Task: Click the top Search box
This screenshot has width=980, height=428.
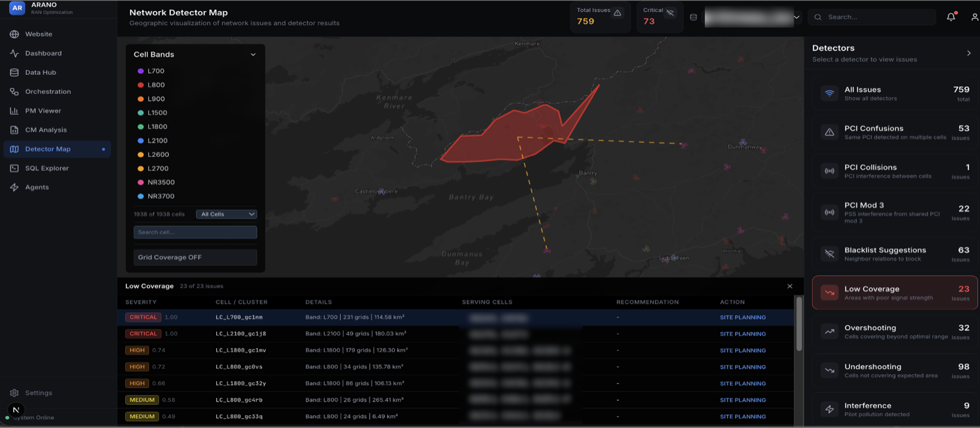Action: 871,17
